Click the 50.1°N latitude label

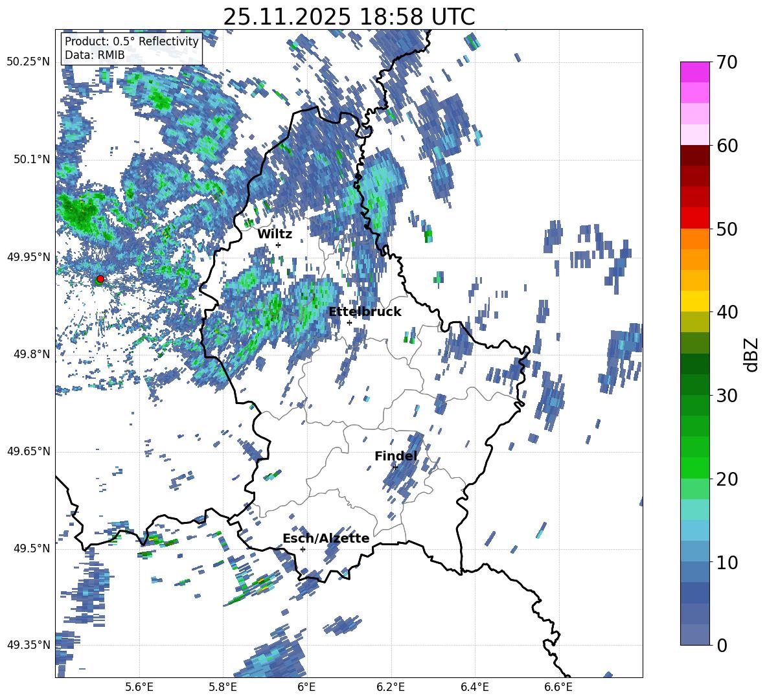click(31, 159)
